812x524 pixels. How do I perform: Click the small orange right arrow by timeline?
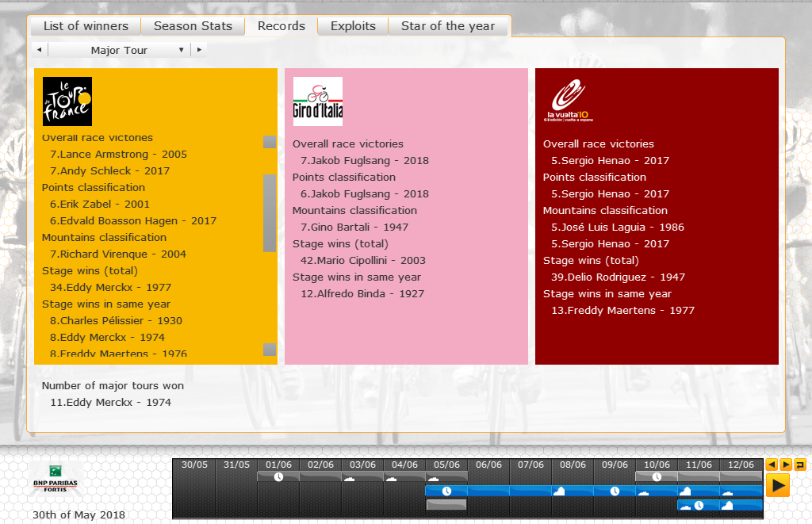[786, 465]
